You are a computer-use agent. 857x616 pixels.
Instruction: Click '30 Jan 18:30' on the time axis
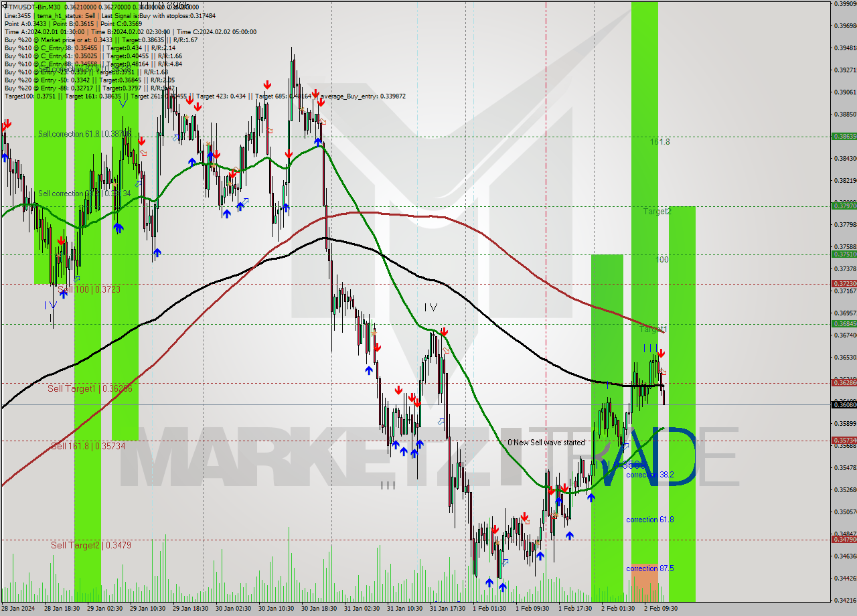(317, 609)
